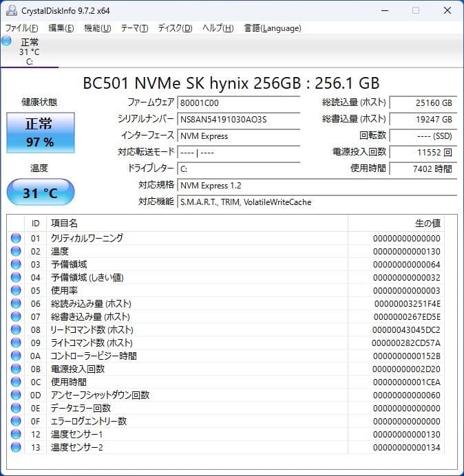Click the ID column header
The height and width of the screenshot is (476, 464).
click(x=36, y=224)
